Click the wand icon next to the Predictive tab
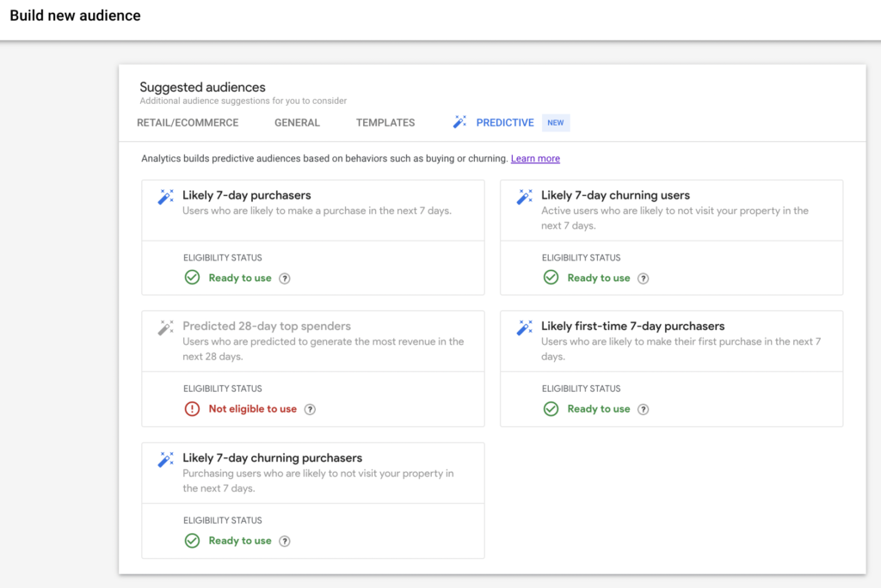The width and height of the screenshot is (881, 588). click(459, 122)
